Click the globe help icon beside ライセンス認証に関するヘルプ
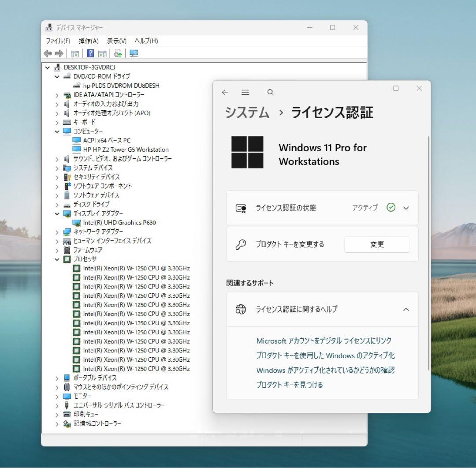Viewport: 476px width, 468px height. 241,309
